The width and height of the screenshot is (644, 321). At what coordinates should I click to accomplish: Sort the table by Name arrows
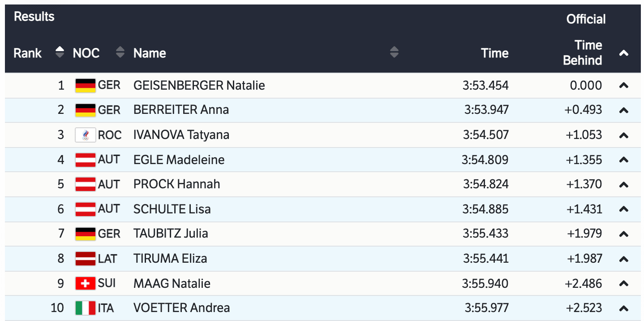394,52
